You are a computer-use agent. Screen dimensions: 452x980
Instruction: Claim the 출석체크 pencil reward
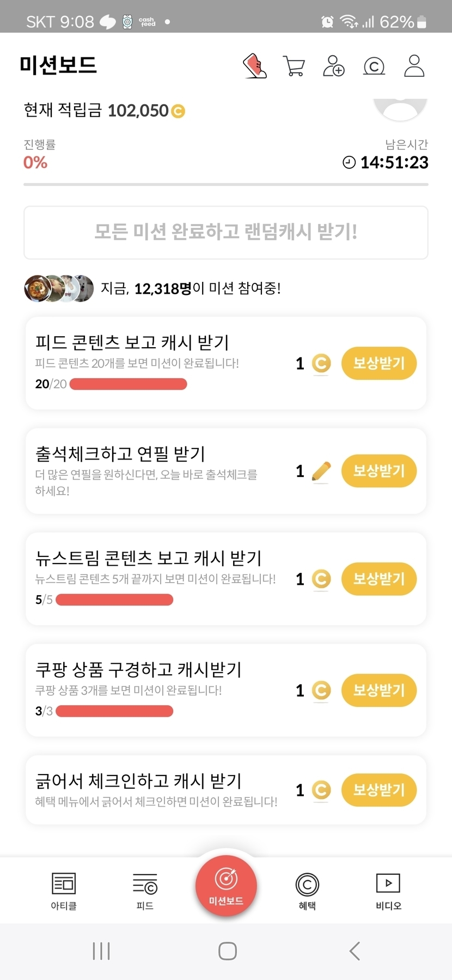pos(379,471)
